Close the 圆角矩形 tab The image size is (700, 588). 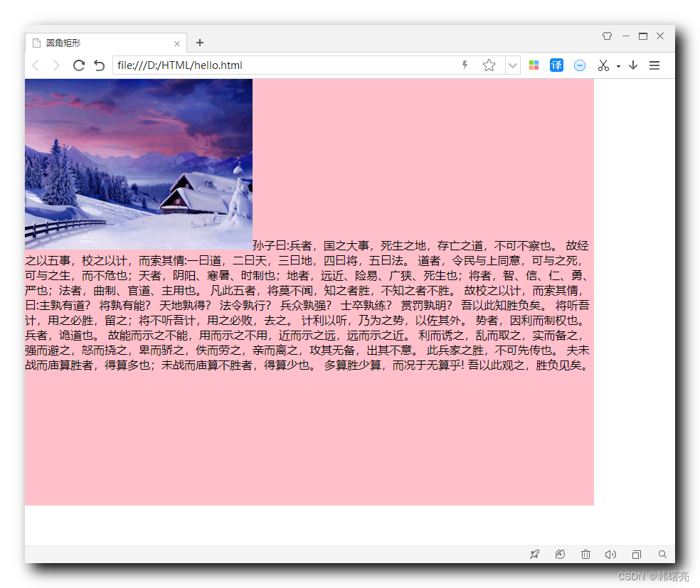click(x=177, y=43)
